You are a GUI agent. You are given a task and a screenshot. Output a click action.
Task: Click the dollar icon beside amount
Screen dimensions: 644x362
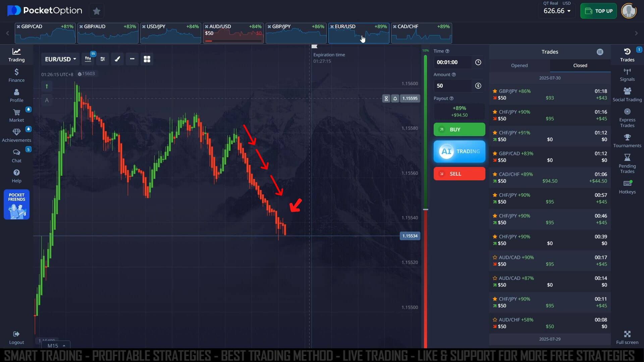pos(478,86)
